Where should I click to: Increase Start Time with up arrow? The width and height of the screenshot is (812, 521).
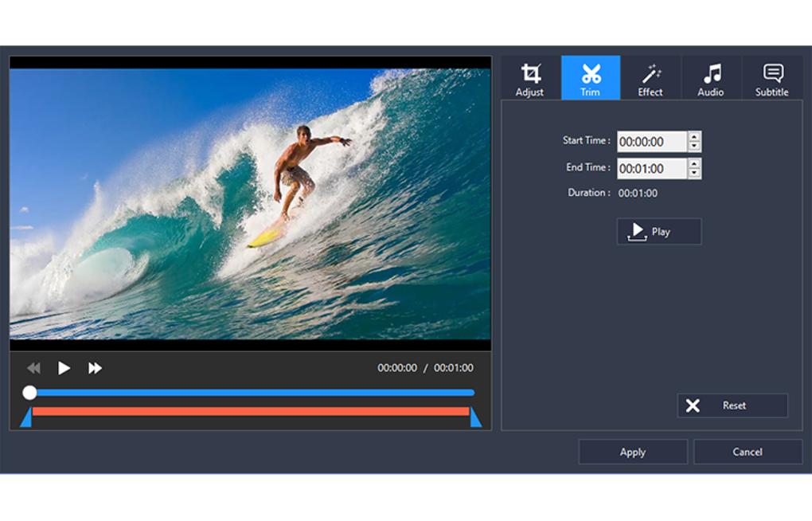click(694, 137)
